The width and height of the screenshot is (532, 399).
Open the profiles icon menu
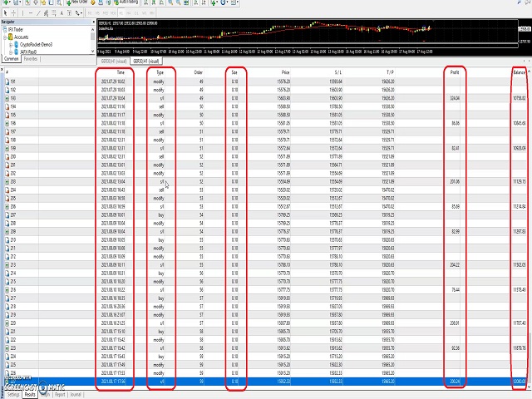17,2
